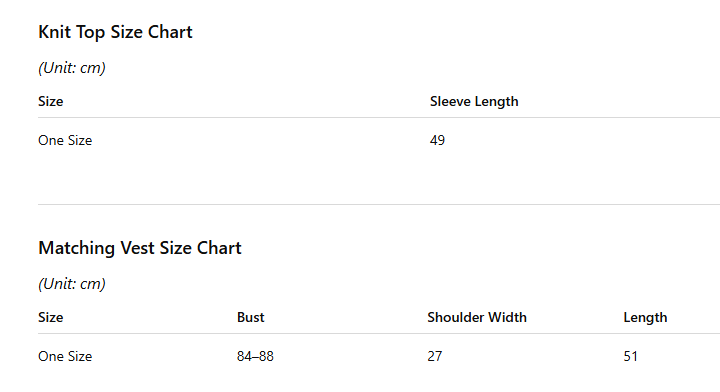Select the Length column header
Image resolution: width=720 pixels, height=392 pixels.
(645, 318)
